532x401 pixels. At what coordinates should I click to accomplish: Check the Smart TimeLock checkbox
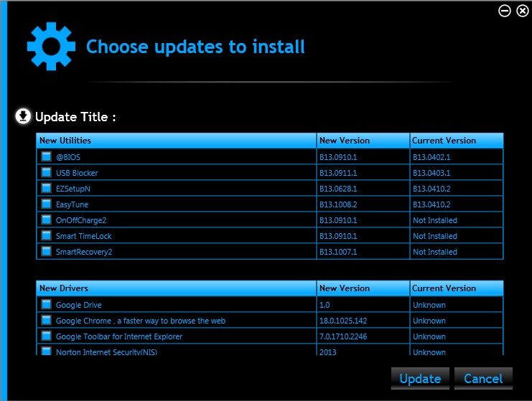[46, 235]
